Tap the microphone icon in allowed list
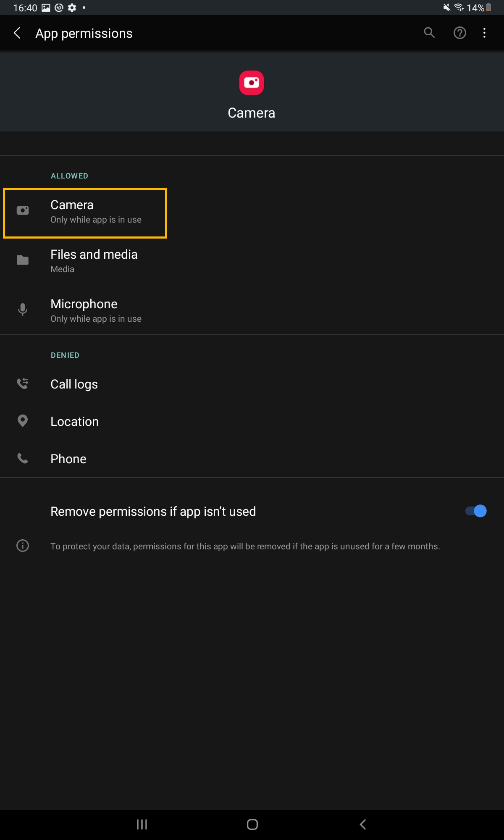The height and width of the screenshot is (840, 504). pyautogui.click(x=23, y=310)
